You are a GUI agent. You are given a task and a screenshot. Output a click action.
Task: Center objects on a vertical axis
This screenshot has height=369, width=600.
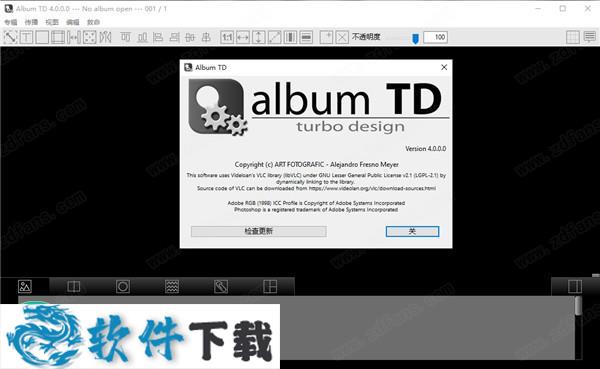click(206, 37)
